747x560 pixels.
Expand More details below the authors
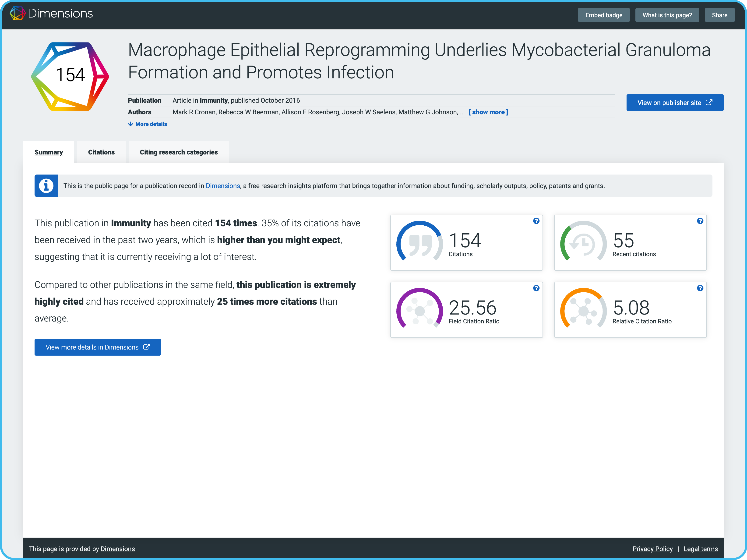click(147, 124)
